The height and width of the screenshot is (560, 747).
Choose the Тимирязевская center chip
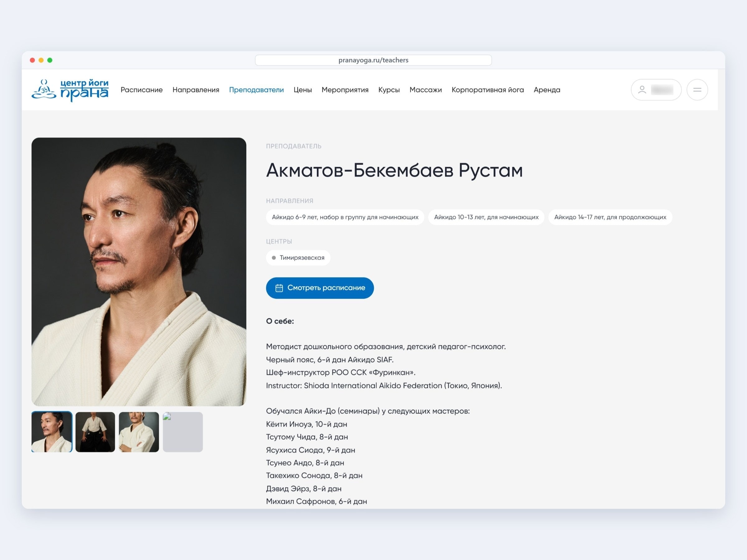point(298,258)
